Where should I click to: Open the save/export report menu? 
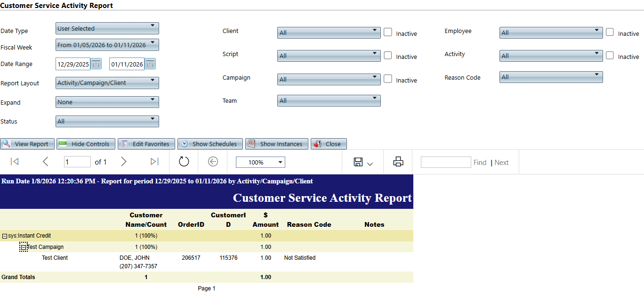pos(362,162)
